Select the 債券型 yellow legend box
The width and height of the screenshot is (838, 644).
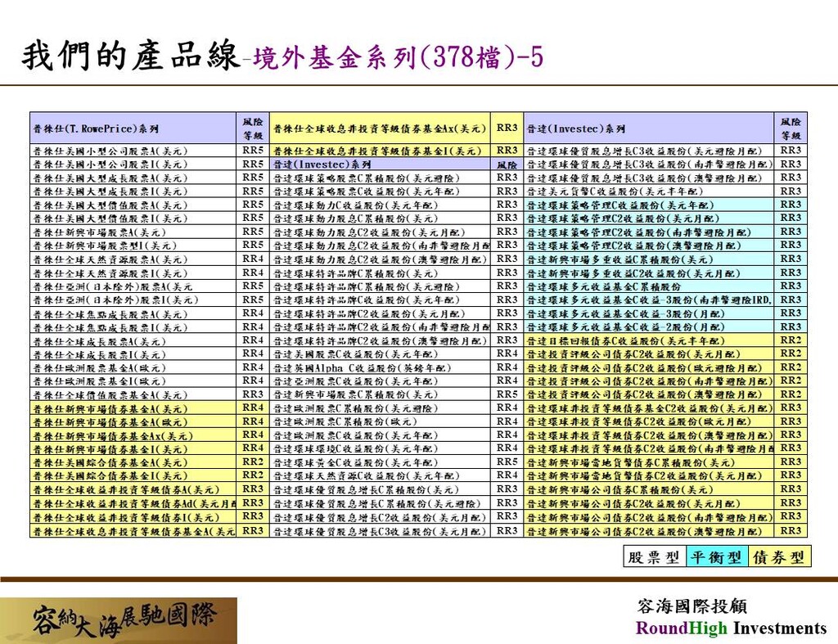pyautogui.click(x=779, y=557)
